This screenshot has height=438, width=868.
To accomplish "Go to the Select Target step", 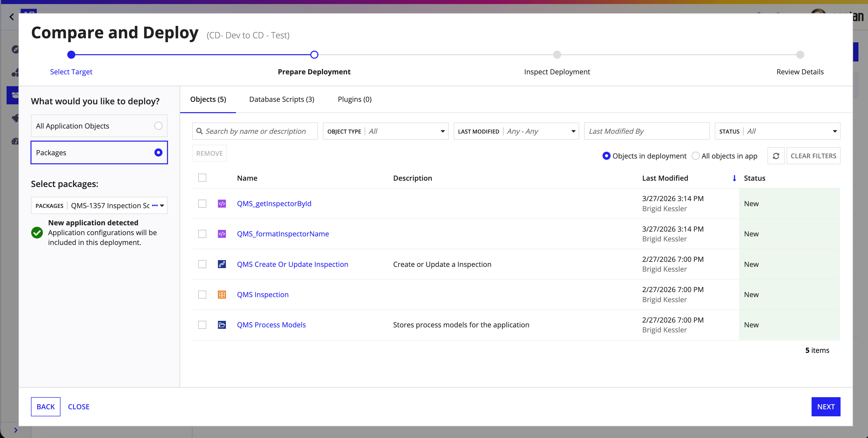I will pos(71,72).
